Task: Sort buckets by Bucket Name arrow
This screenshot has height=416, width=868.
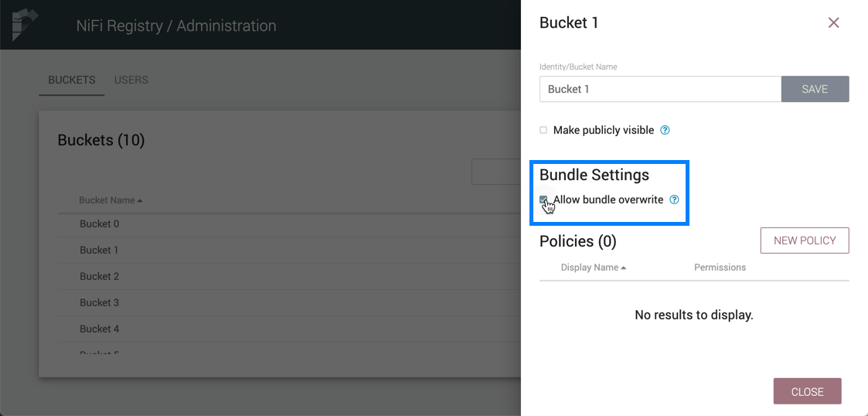Action: 140,201
